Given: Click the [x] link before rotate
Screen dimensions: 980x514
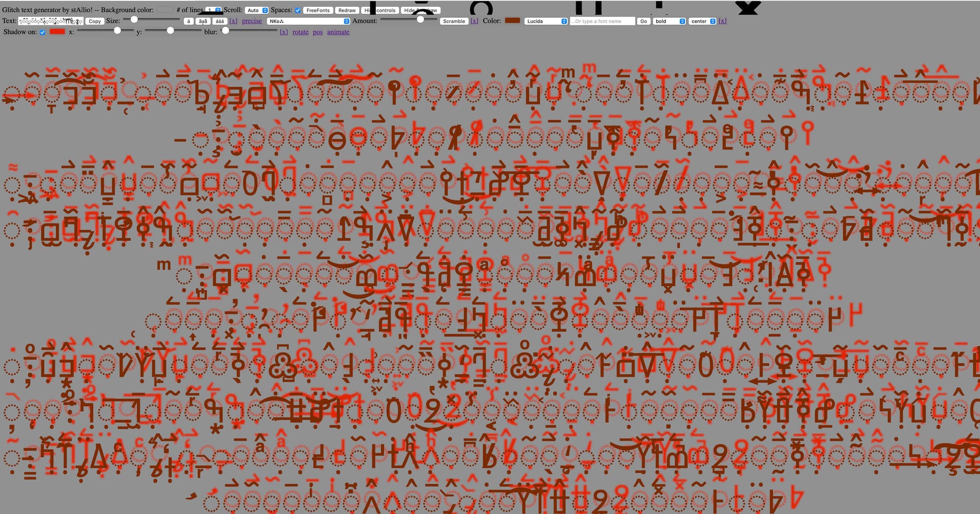Looking at the screenshot, I should [x=284, y=32].
